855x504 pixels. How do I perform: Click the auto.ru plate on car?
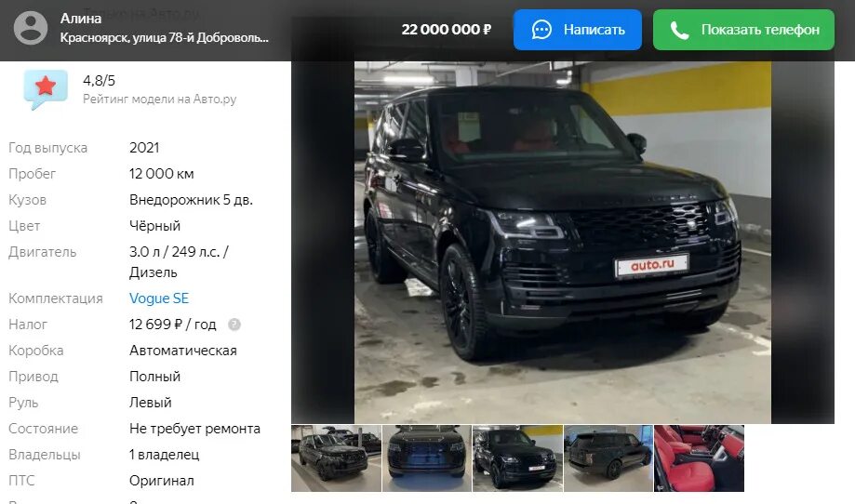pos(651,265)
